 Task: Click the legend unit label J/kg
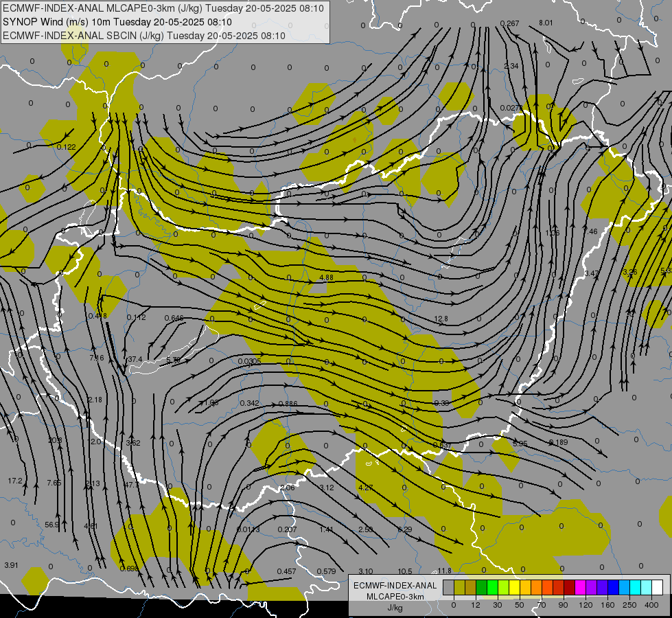tap(395, 608)
